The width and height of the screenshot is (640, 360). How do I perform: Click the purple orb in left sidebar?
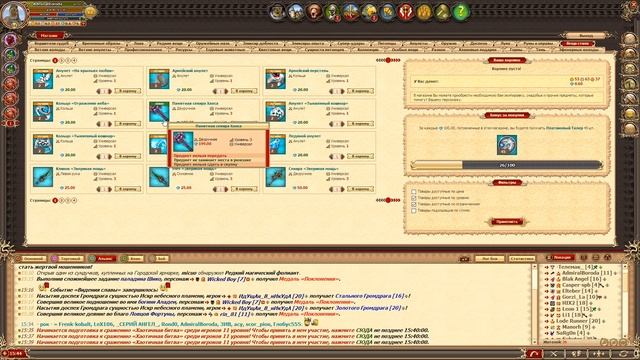pyautogui.click(x=11, y=40)
